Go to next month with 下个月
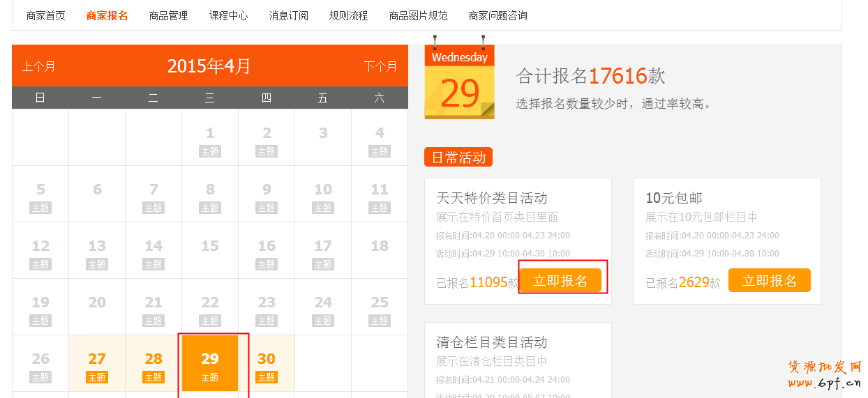The image size is (868, 398). [380, 66]
